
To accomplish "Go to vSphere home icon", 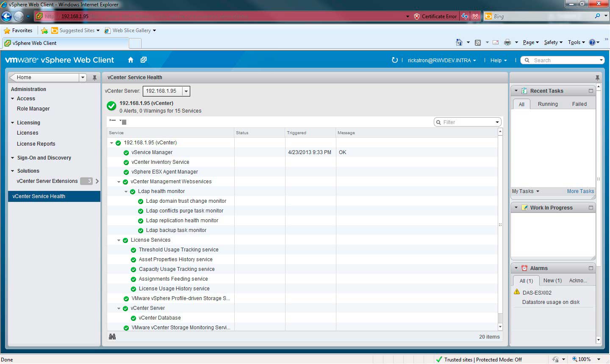I will (x=130, y=60).
